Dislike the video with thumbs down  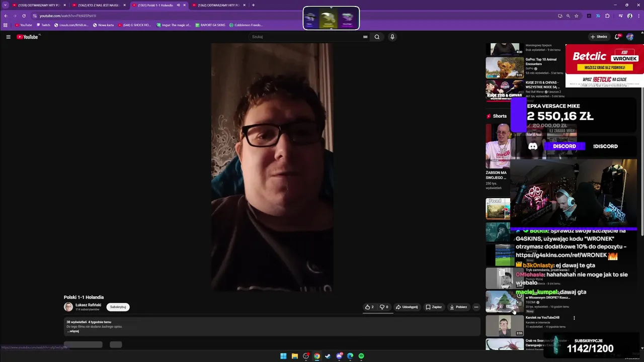click(x=384, y=307)
